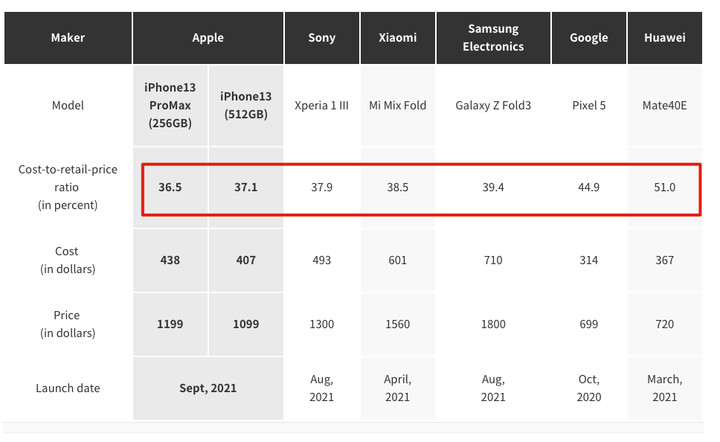Click the Sony column header

[322, 38]
